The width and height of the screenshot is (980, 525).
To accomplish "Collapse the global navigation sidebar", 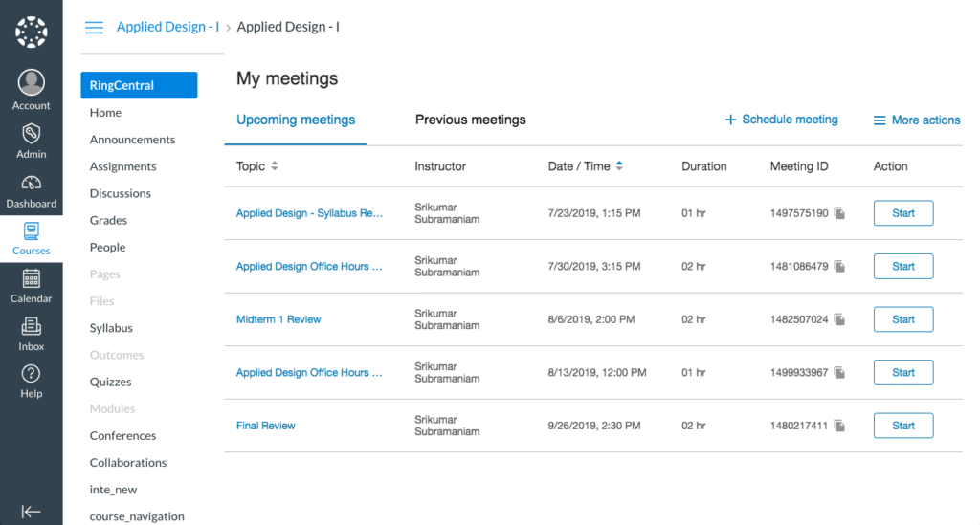I will (x=31, y=511).
